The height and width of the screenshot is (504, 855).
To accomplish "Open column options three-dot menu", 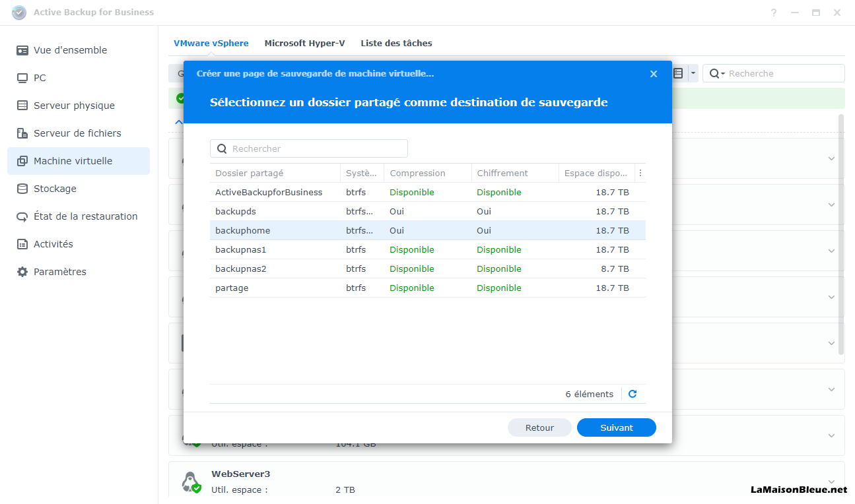I will pos(640,173).
